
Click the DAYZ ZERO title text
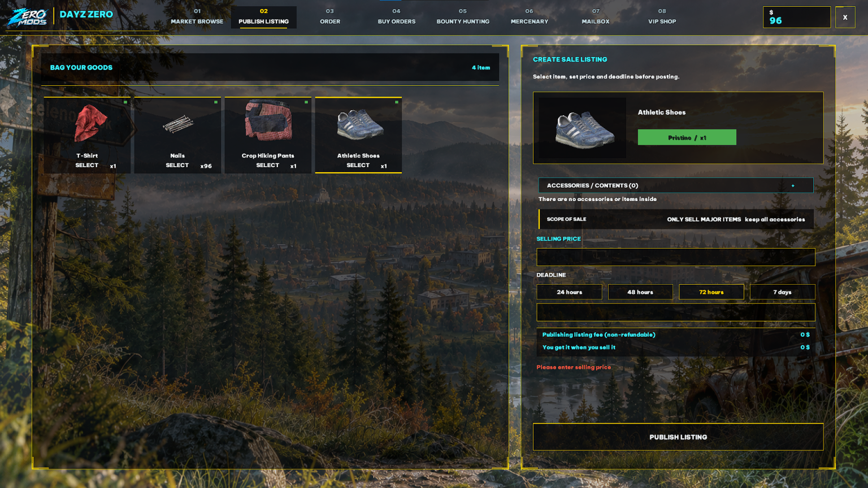[86, 15]
